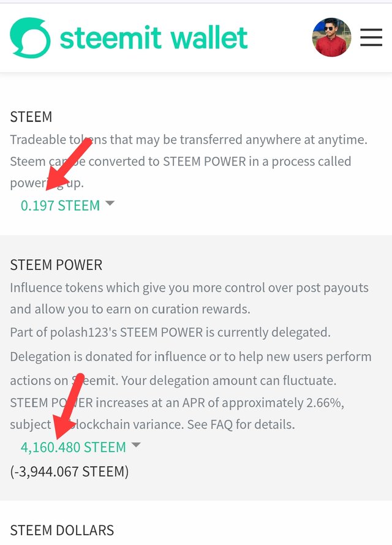Click the "powering up" text line
This screenshot has height=545, width=392.
coord(47,183)
